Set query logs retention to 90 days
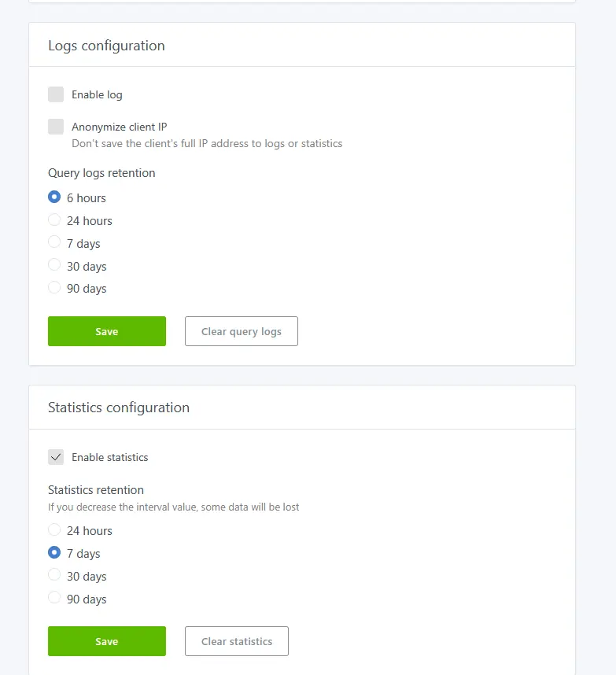The height and width of the screenshot is (675, 616). [54, 287]
